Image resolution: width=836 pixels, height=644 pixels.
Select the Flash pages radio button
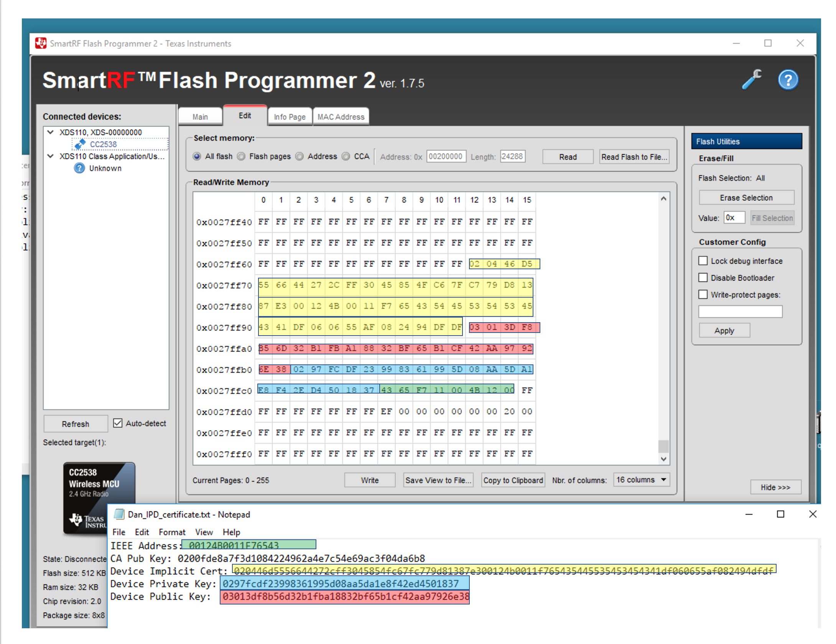tap(241, 156)
